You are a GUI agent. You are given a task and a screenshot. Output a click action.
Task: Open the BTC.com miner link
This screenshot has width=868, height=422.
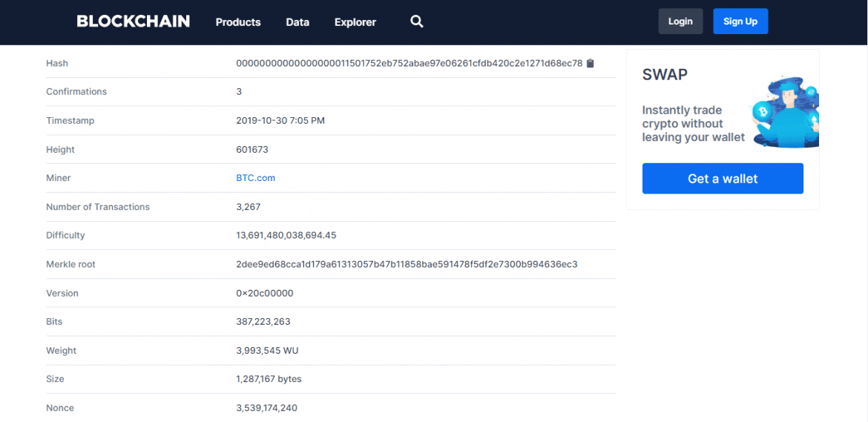pyautogui.click(x=255, y=178)
